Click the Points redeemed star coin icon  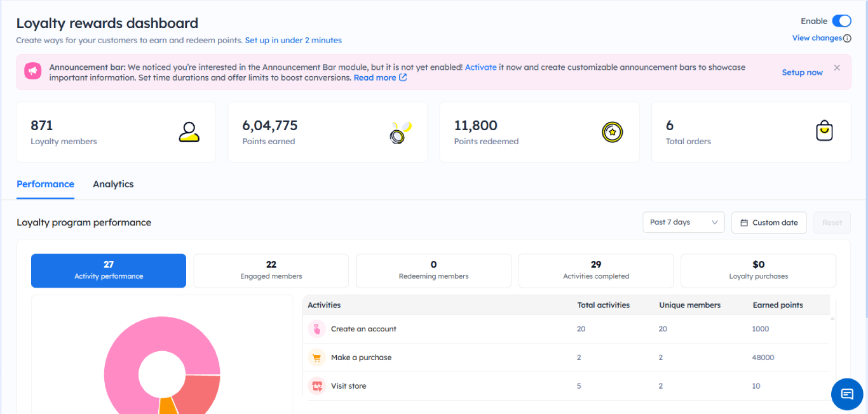tap(612, 132)
